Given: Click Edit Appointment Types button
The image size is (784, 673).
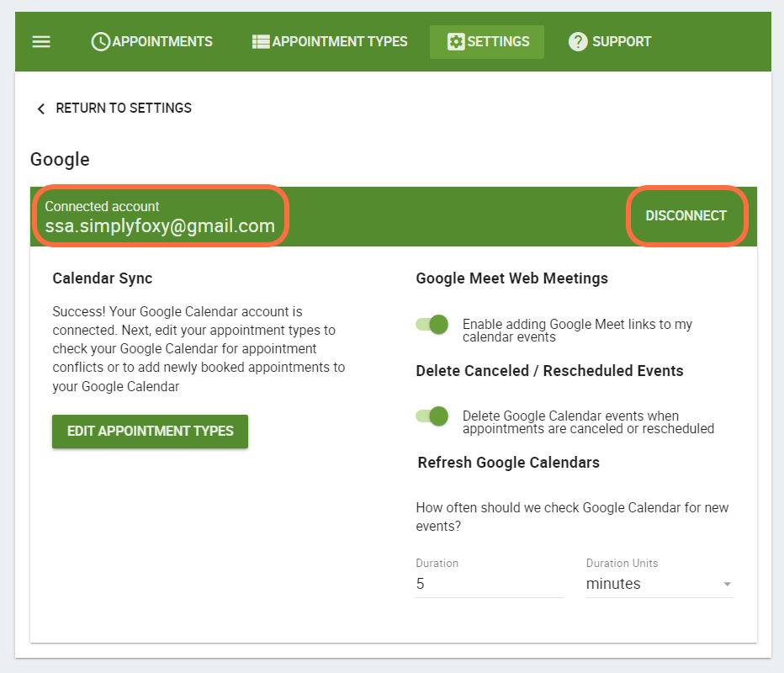Looking at the screenshot, I should pos(150,431).
